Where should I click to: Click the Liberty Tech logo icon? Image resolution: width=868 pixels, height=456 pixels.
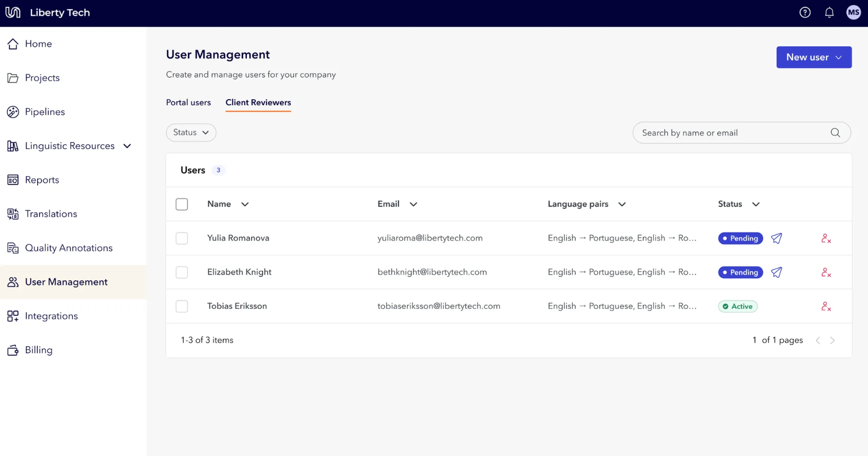click(x=13, y=12)
